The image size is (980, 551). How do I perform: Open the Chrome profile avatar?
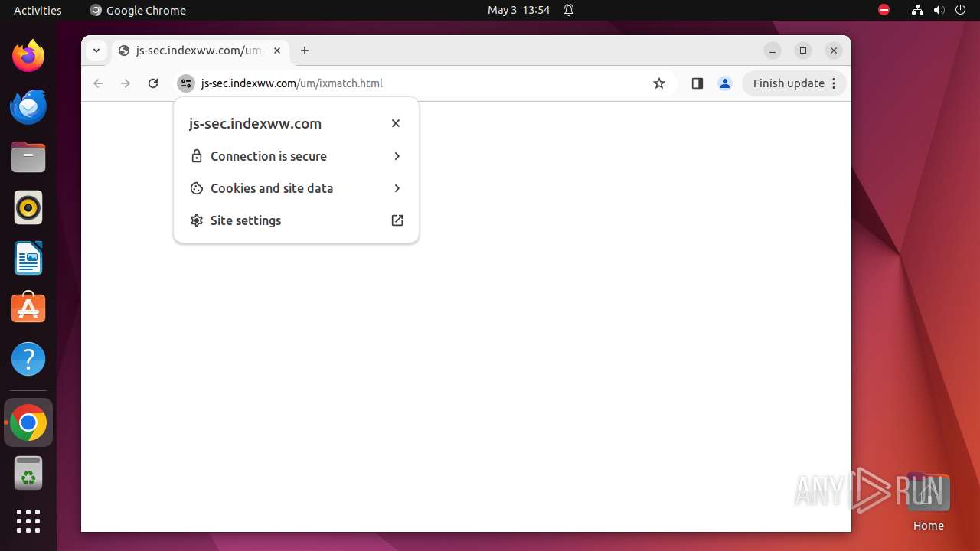pyautogui.click(x=725, y=83)
